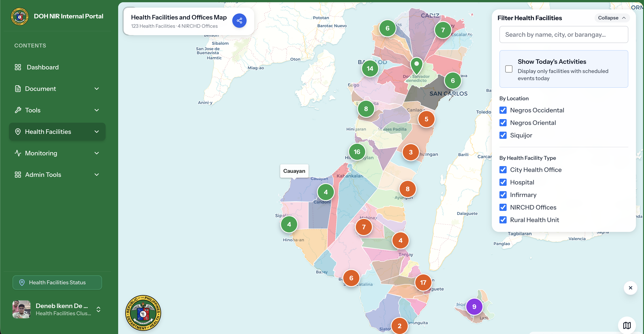644x334 pixels.
Task: Uncheck the Negros Occidental location filter
Action: pos(503,110)
